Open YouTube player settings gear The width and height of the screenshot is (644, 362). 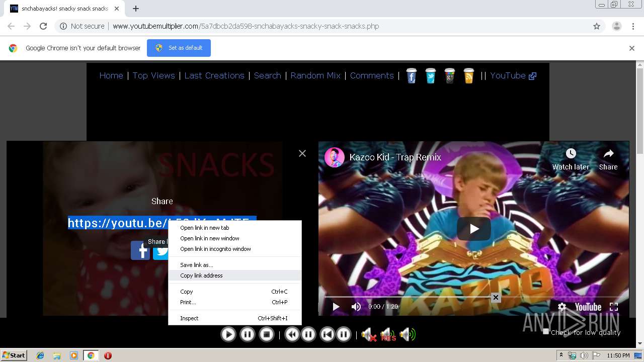pyautogui.click(x=562, y=307)
